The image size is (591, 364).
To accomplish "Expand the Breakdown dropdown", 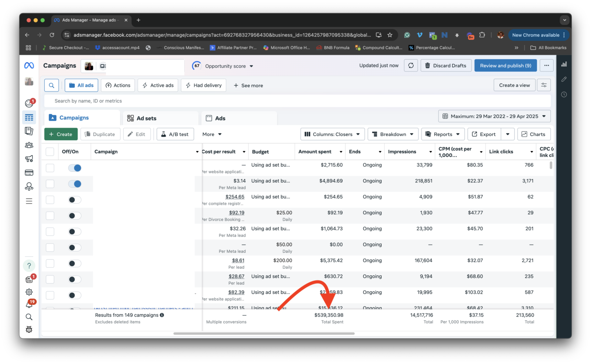I will pos(393,134).
